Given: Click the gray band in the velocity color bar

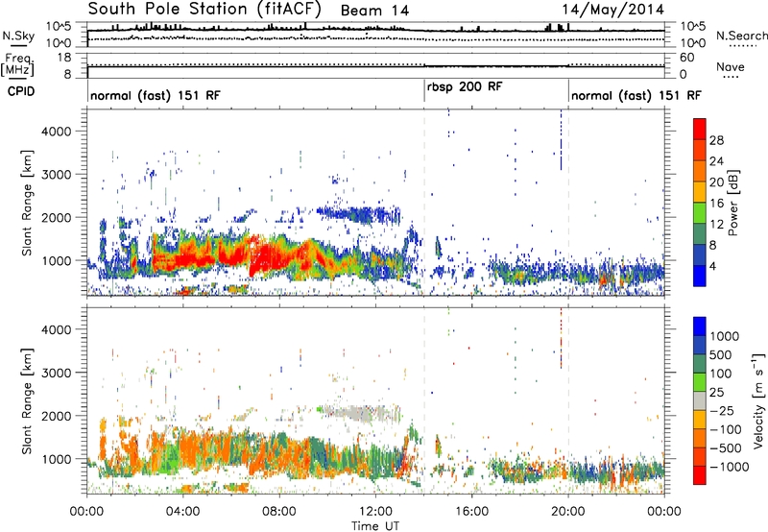Looking at the screenshot, I should pyautogui.click(x=700, y=401).
